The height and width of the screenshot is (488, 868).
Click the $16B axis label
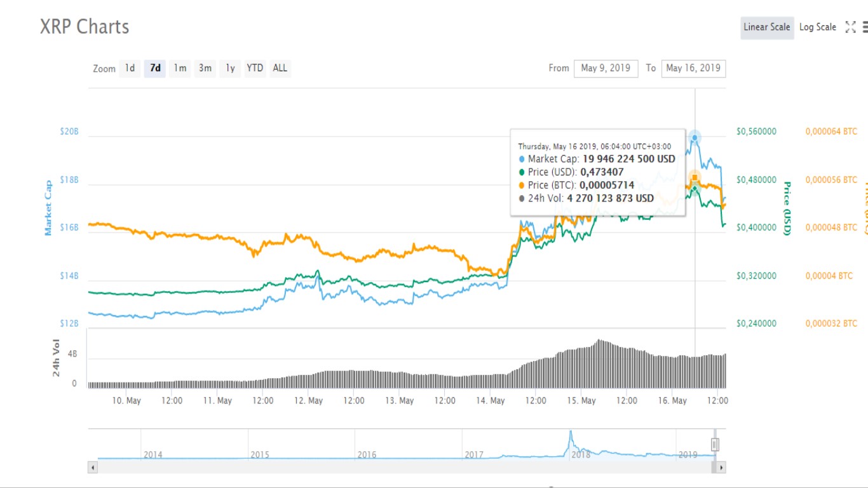pyautogui.click(x=69, y=227)
